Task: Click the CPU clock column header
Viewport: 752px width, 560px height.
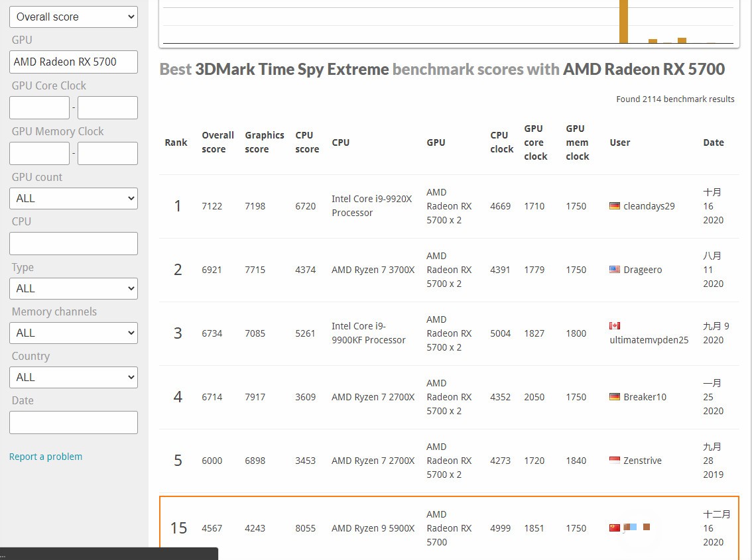Action: point(501,142)
